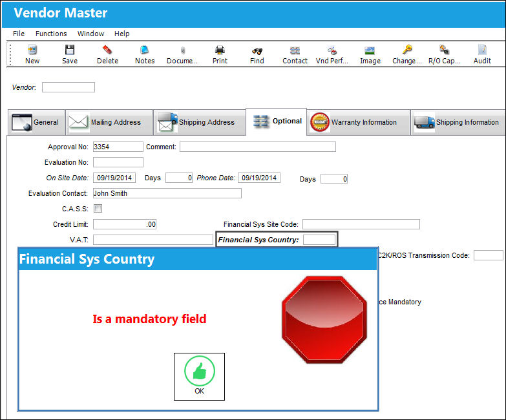Click the Find binoculars icon
506x420 pixels.
(257, 50)
